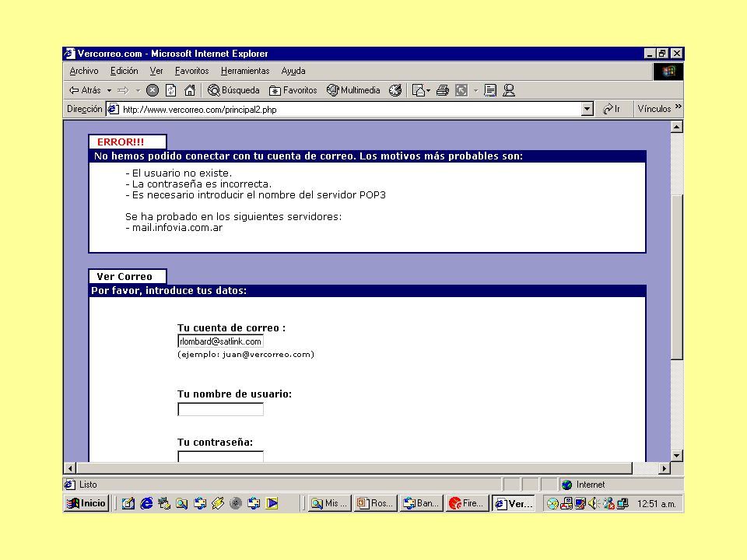Click the Listo status bar text

tap(88, 485)
